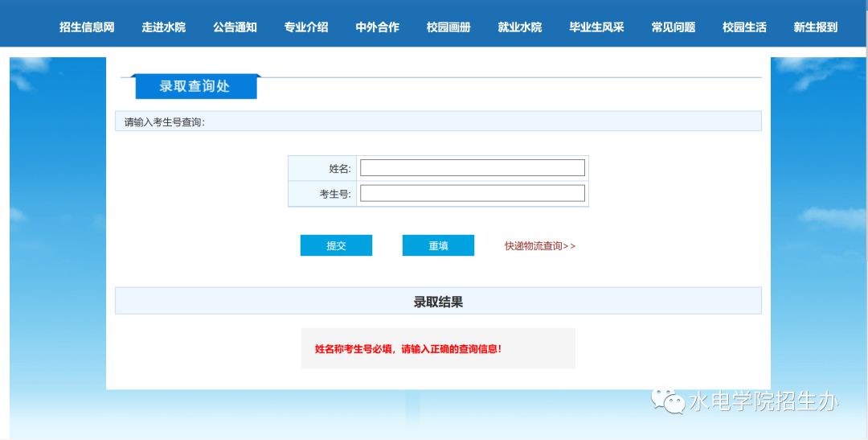The height and width of the screenshot is (440, 868).
Task: Click the 录取查询处 heading tab
Action: pos(196,86)
